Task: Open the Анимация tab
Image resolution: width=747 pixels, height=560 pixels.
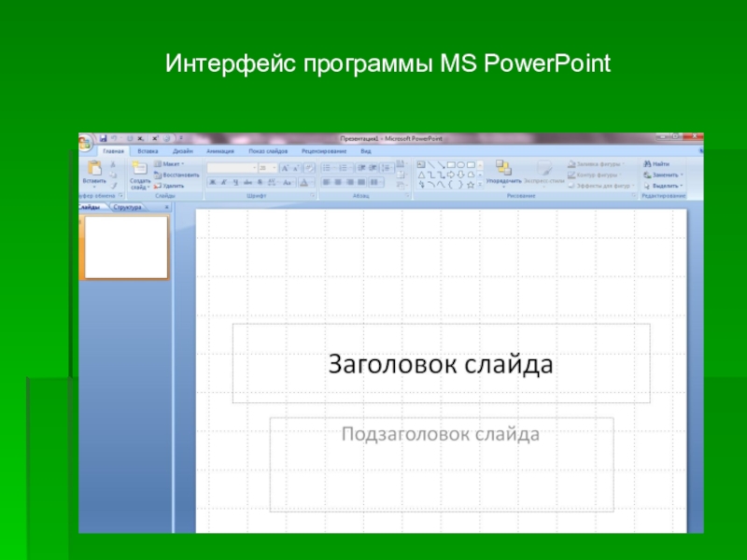Action: [x=220, y=151]
